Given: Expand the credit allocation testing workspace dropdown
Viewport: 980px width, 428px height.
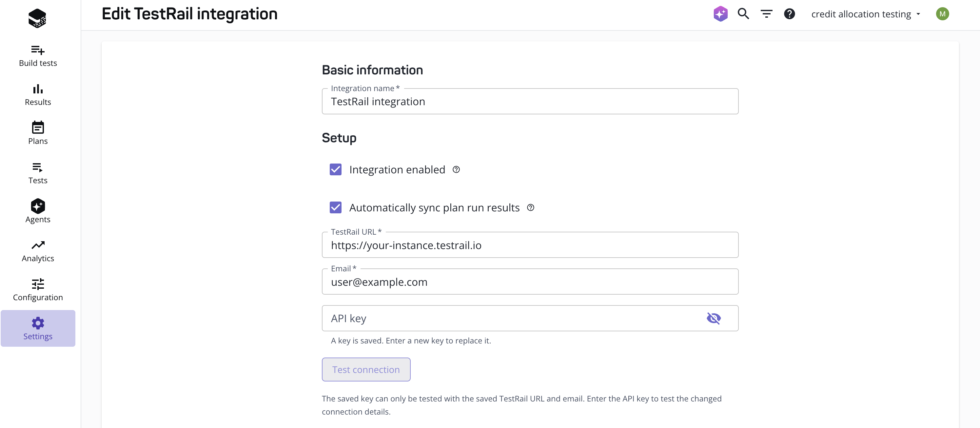Looking at the screenshot, I should point(866,14).
